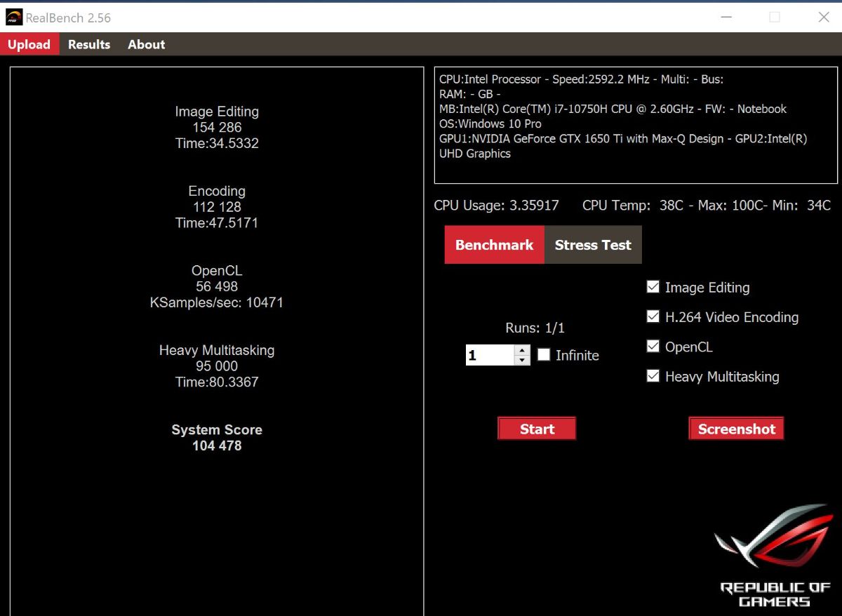Disable the H.264 Video Encoding test
Screen dimensions: 842x616
[653, 316]
